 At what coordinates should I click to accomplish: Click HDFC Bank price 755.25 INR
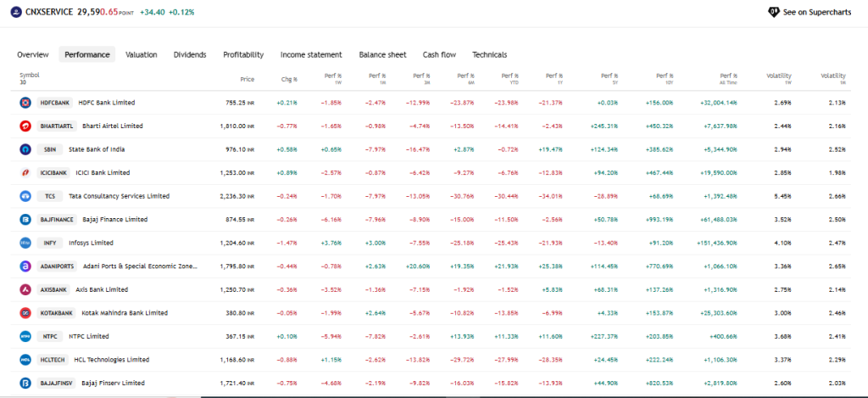tap(238, 103)
